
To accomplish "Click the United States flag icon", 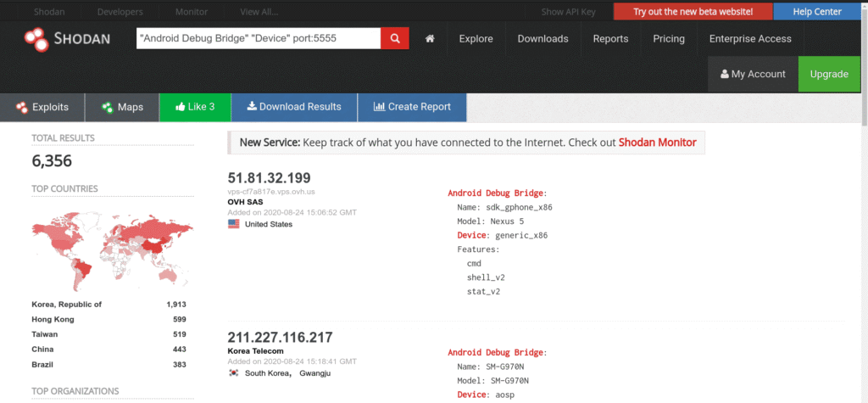I will point(234,224).
